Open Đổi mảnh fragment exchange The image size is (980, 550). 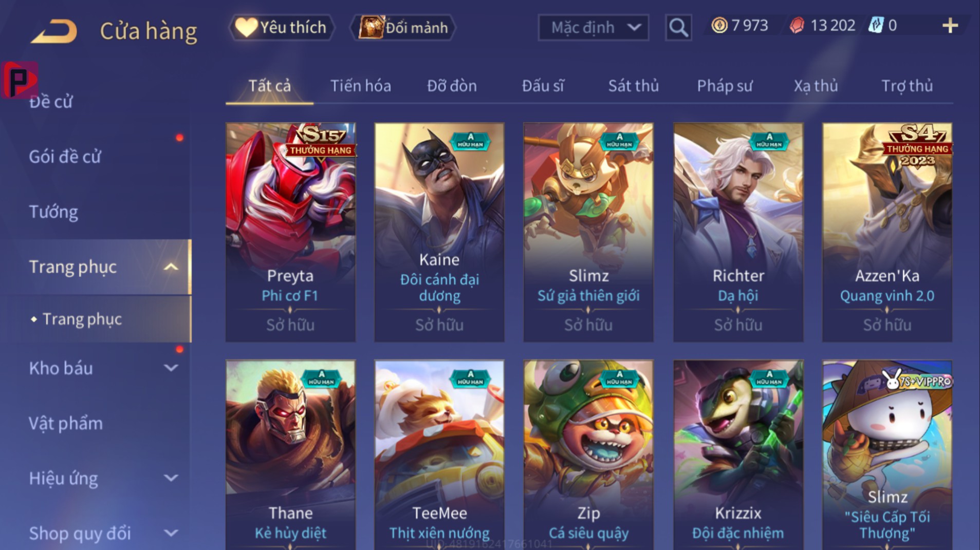403,27
